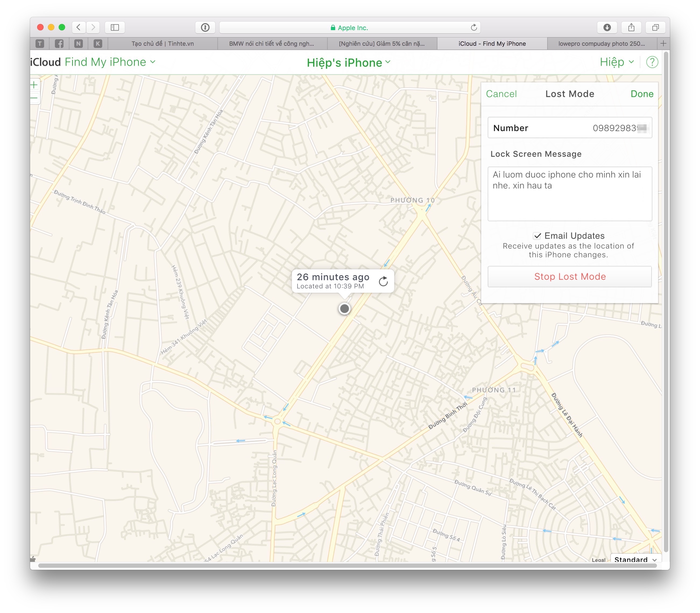This screenshot has height=613, width=700.
Task: Click the Đường Bình Thới street label
Action: (x=448, y=416)
